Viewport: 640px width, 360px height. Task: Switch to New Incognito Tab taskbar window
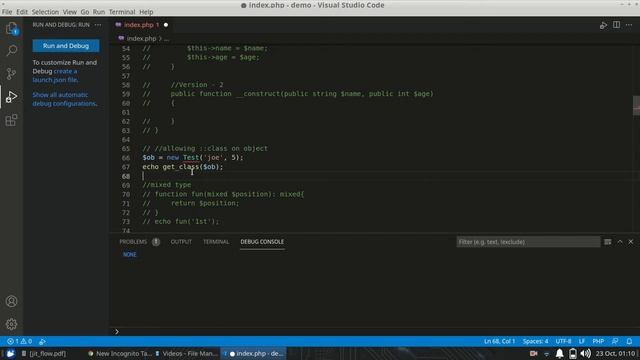(x=120, y=354)
